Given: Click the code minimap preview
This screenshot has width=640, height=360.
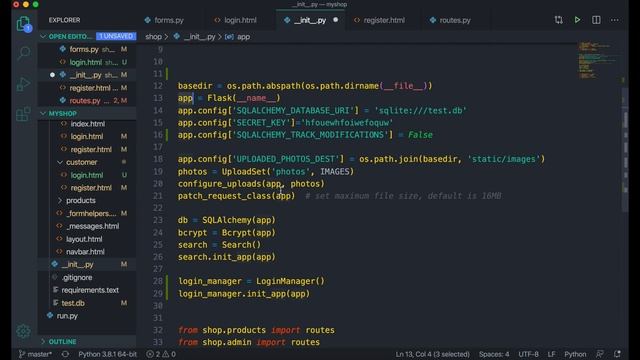Looking at the screenshot, I should pyautogui.click(x=598, y=60).
